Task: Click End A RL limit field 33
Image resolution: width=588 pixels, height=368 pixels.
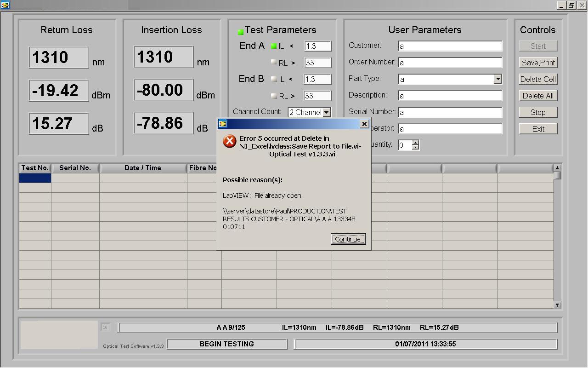Action: point(317,63)
